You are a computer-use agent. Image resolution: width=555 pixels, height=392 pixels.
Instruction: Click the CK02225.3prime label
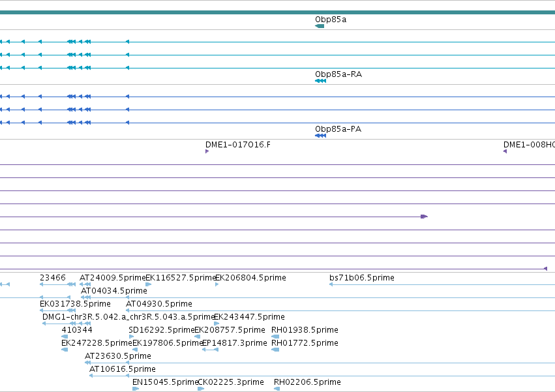230,382
